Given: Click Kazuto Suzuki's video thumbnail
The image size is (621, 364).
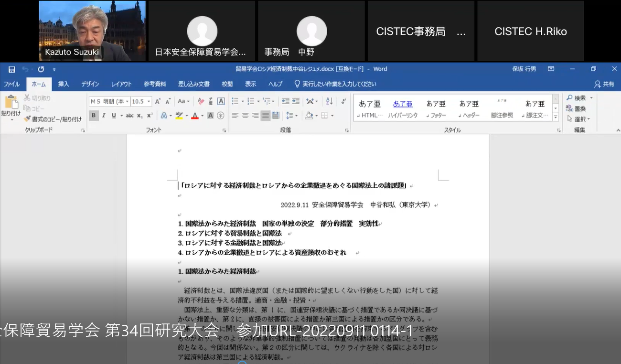Looking at the screenshot, I should click(92, 31).
